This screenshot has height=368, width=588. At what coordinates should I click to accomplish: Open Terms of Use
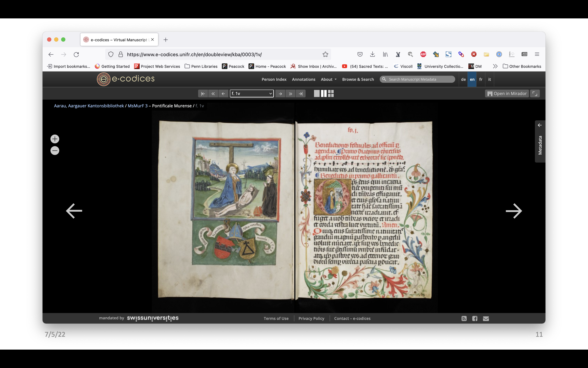coord(276,318)
